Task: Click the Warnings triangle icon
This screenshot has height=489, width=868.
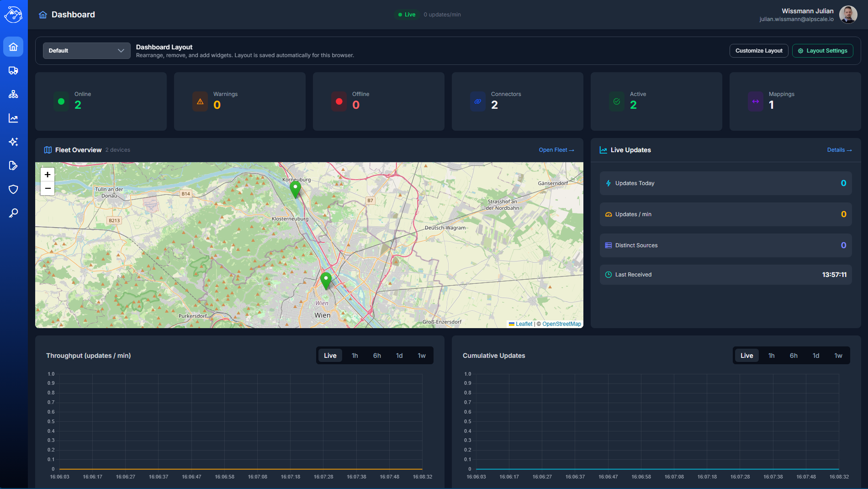Action: click(200, 101)
